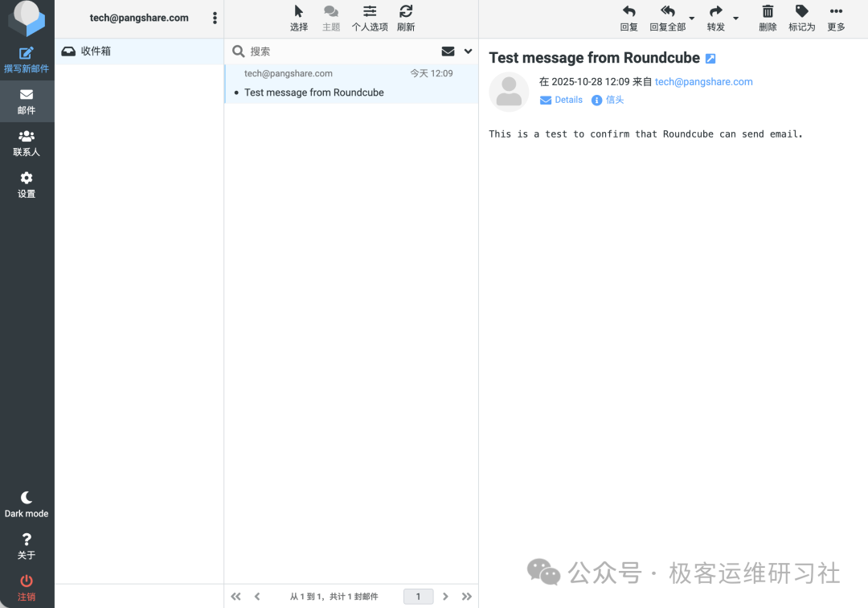Open the More actions menu
The width and height of the screenshot is (868, 608).
(836, 11)
